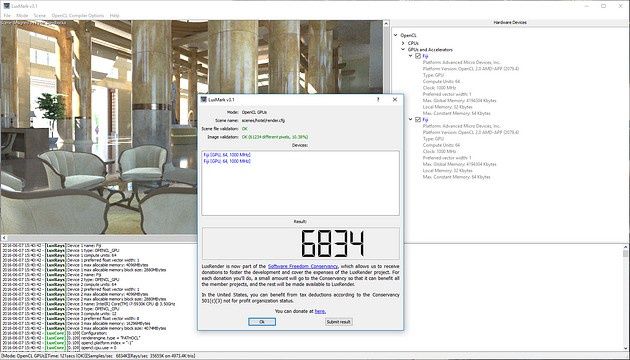The width and height of the screenshot is (630, 360).
Task: Uncheck the first Fiji GPU checkbox
Action: 418,56
